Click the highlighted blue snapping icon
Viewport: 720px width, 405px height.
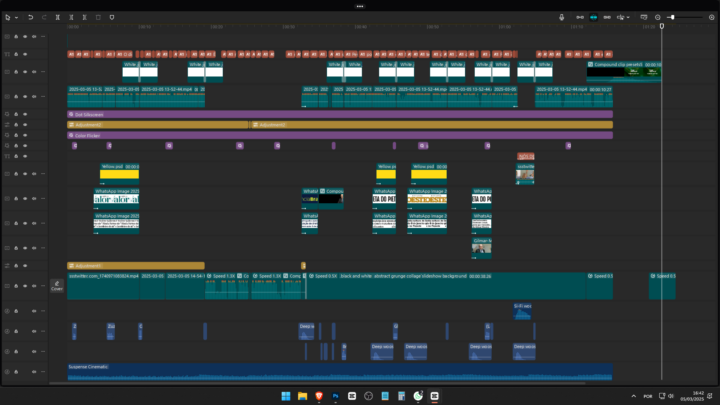593,17
